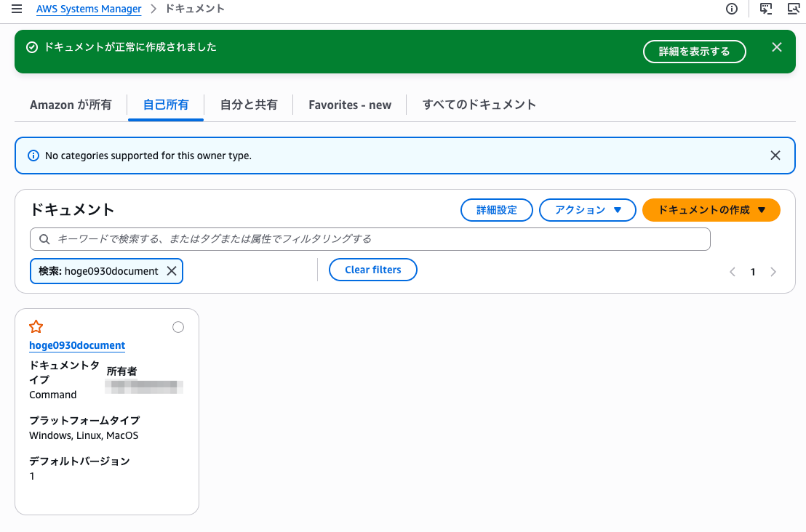Click the rightmost monitor icon in header
Viewport: 806px width, 532px height.
point(794,9)
